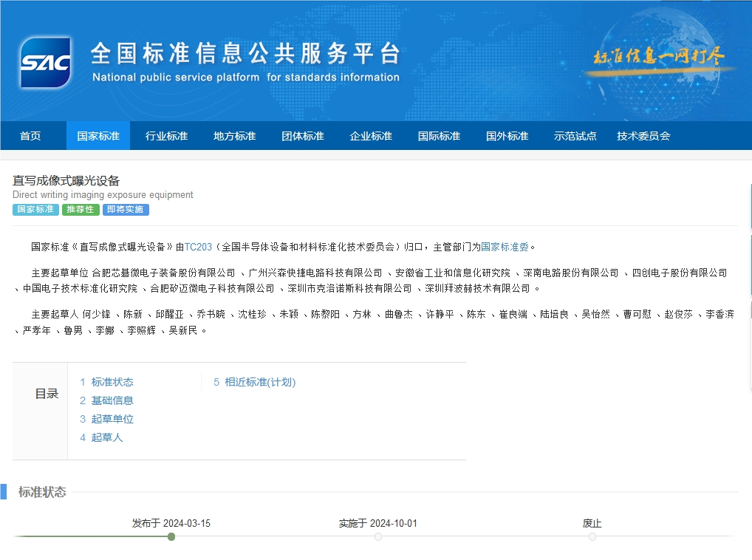Jump to 基础信息 in the contents

(x=112, y=400)
